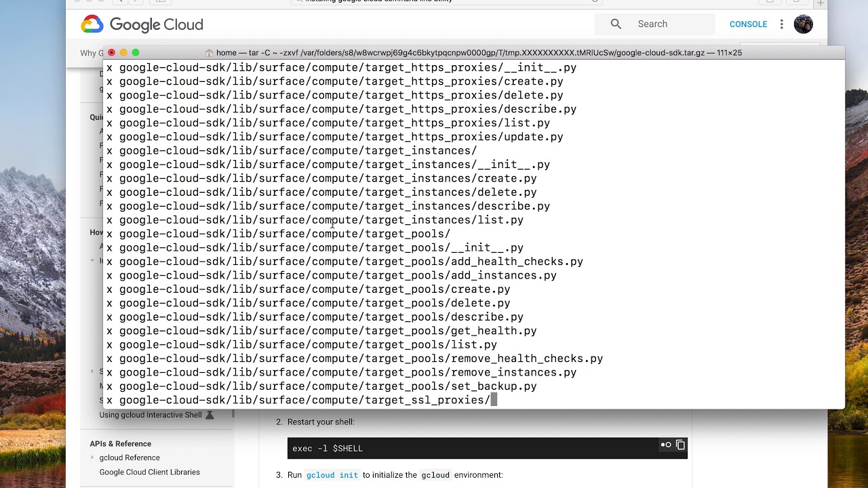Select the target_pools/add_health_checks.py line
Viewport: 868px width, 488px height.
click(344, 262)
